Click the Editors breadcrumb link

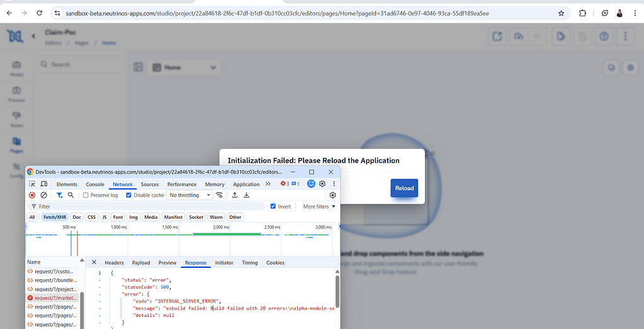click(54, 43)
